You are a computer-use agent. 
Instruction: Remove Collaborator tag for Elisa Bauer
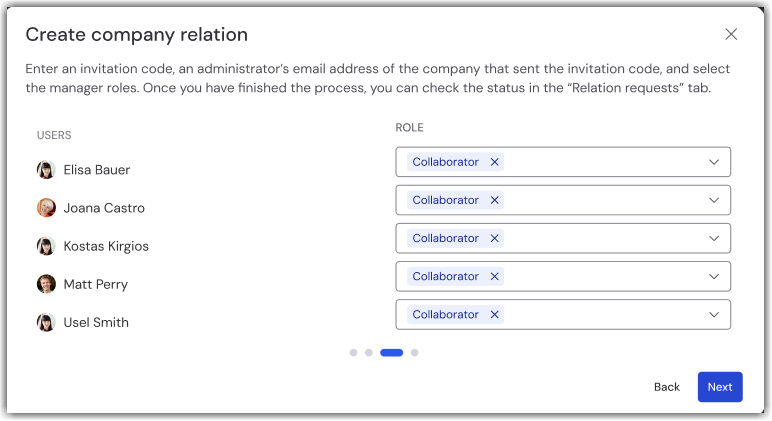pyautogui.click(x=495, y=162)
